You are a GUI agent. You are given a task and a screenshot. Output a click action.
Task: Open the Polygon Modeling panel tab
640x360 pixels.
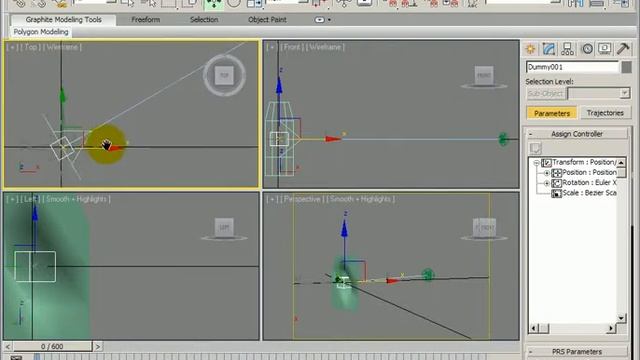tap(41, 32)
